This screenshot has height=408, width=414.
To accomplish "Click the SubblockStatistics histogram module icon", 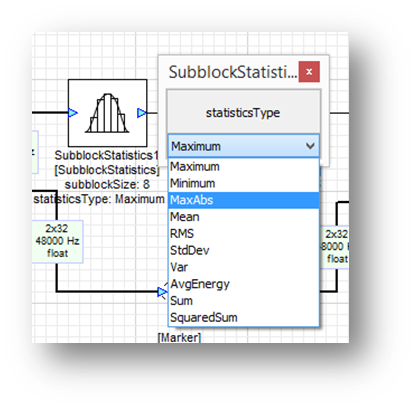I will (107, 113).
